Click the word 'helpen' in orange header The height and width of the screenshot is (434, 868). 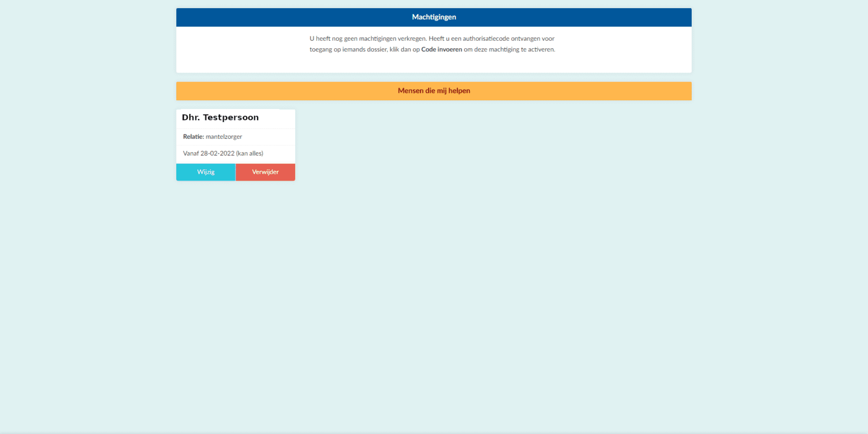(459, 91)
